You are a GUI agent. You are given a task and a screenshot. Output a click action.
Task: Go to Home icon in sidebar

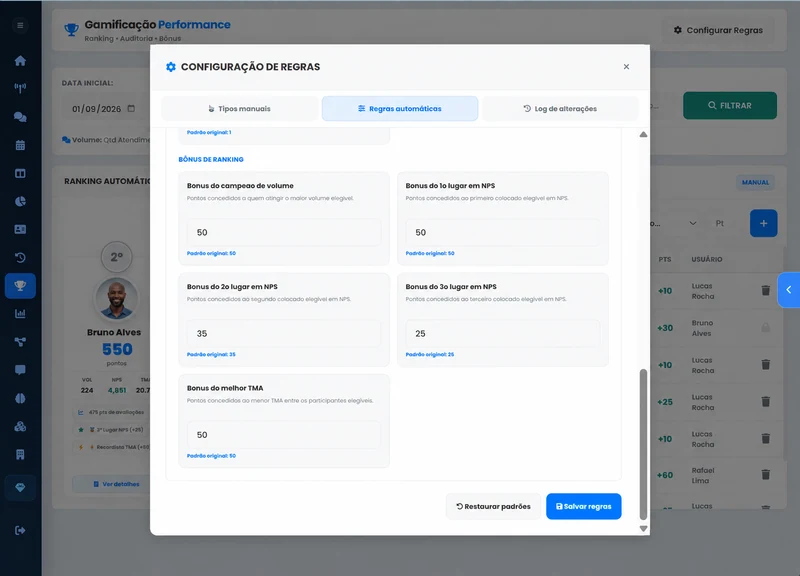pos(20,61)
